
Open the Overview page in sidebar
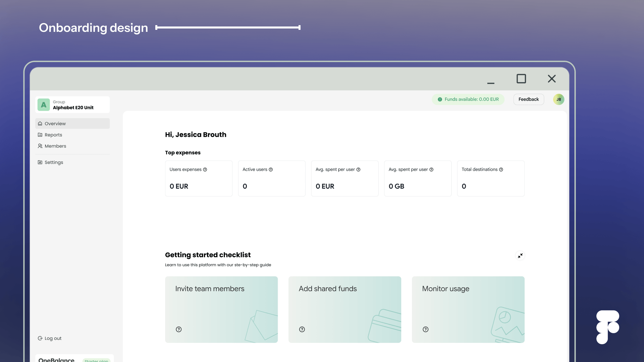[x=72, y=123]
